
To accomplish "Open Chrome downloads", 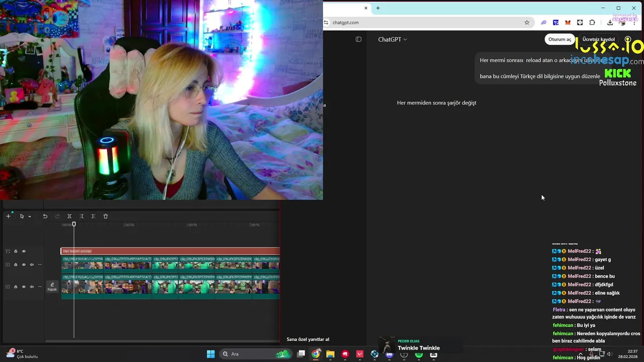I will click(x=610, y=22).
